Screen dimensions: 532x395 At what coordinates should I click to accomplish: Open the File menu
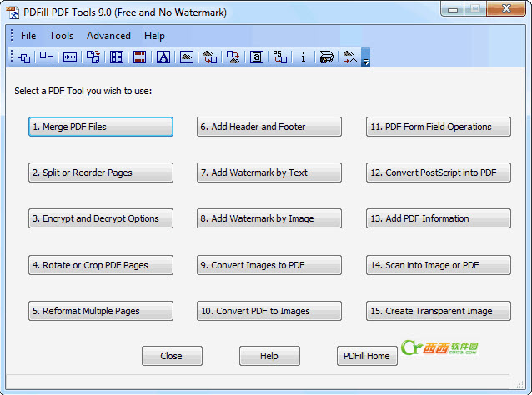pos(28,36)
